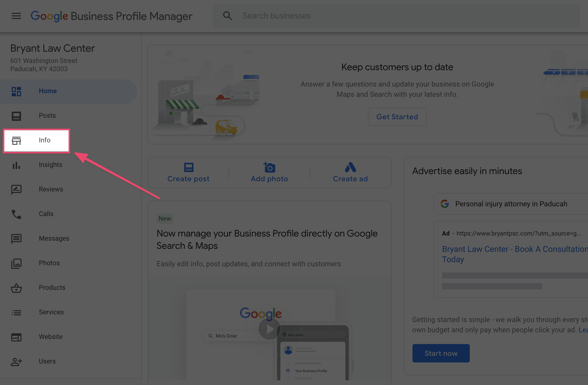Click 'Advertise easily in minutes' heading
This screenshot has width=588, height=385.
pyautogui.click(x=467, y=171)
